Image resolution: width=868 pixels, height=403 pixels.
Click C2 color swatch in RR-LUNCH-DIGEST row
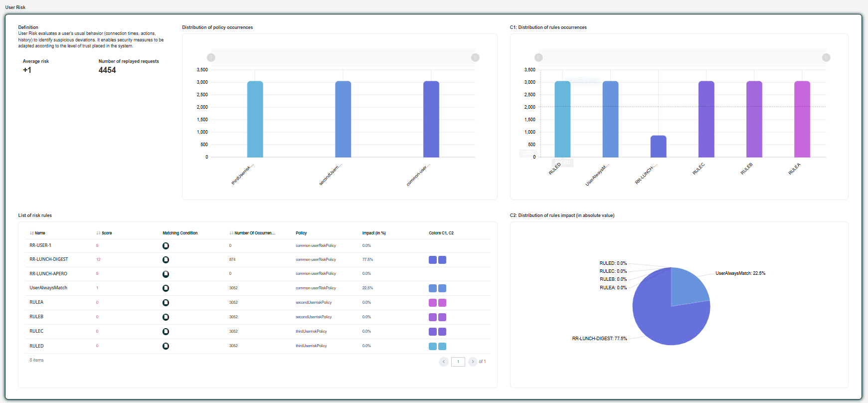tap(442, 260)
